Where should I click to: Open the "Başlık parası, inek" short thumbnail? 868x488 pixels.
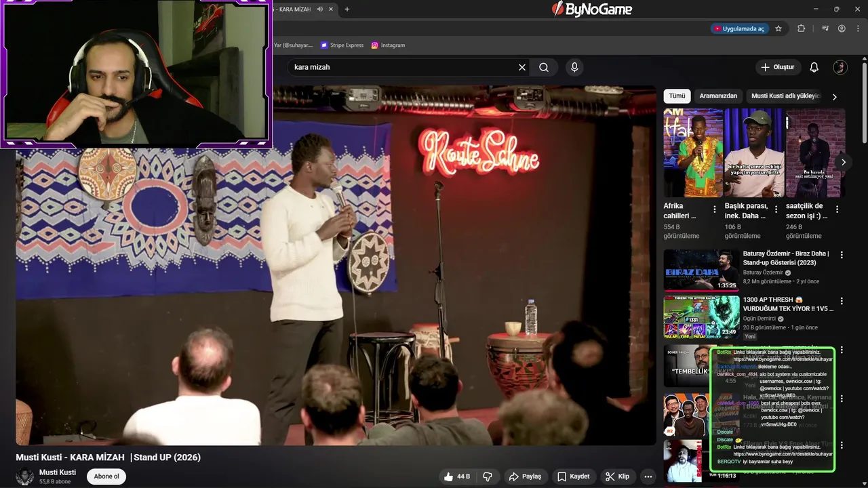[x=754, y=153]
